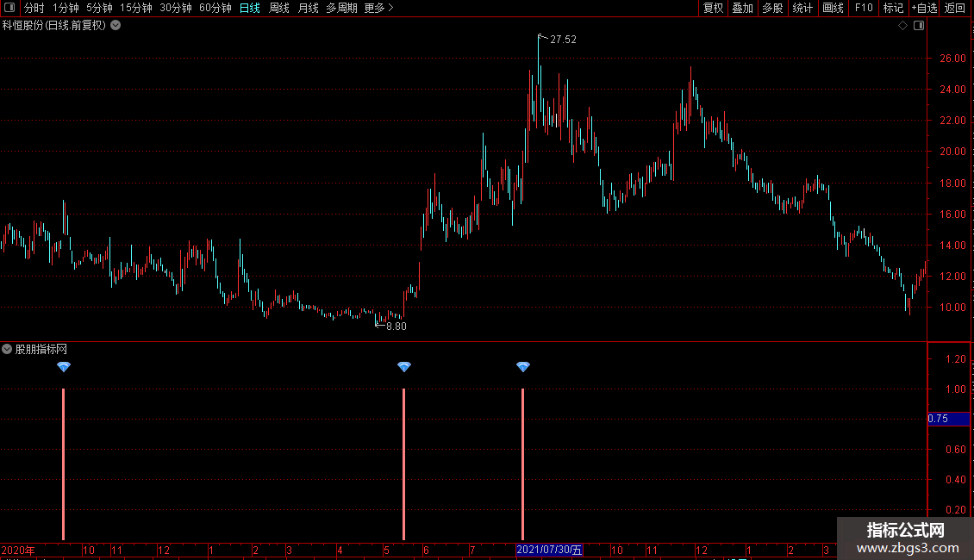Click the second blue diamond signal marker
Image resolution: width=974 pixels, height=560 pixels.
coord(403,366)
